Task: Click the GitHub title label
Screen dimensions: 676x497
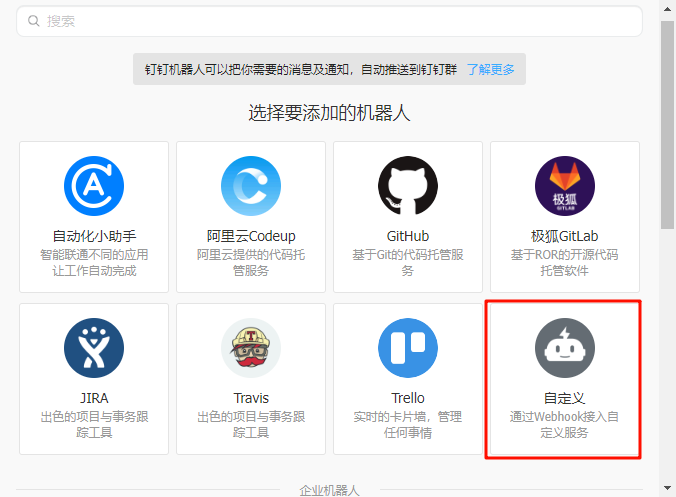Action: 408,236
